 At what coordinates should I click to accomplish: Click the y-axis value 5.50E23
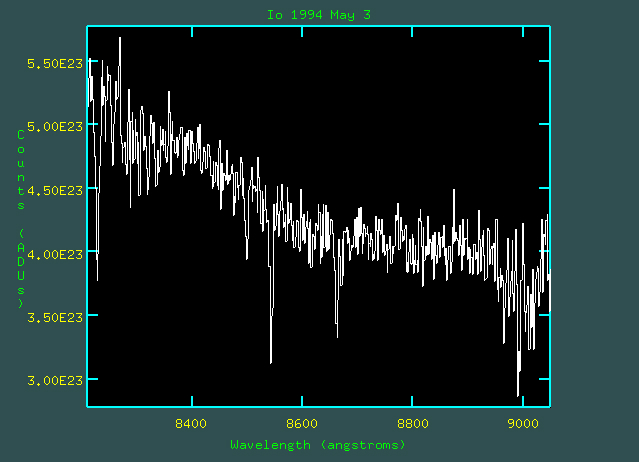pos(55,64)
